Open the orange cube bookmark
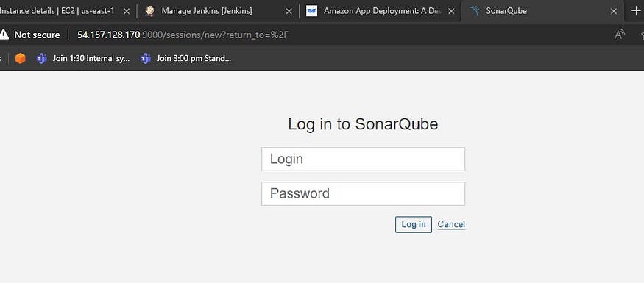The width and height of the screenshot is (644, 283). click(20, 58)
